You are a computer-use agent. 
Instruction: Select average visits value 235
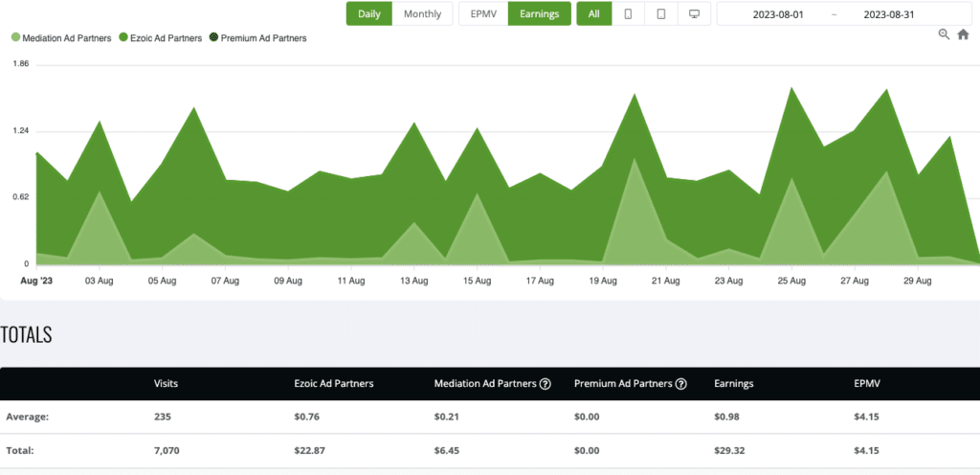point(162,417)
